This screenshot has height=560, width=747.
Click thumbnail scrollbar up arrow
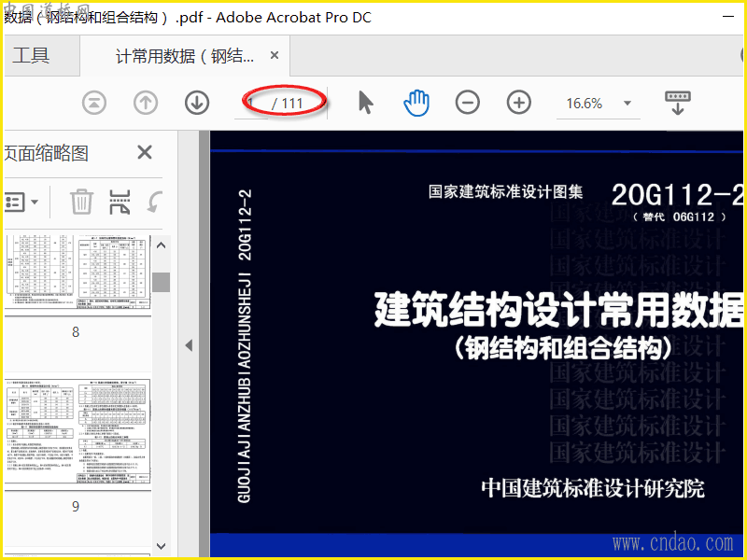161,245
